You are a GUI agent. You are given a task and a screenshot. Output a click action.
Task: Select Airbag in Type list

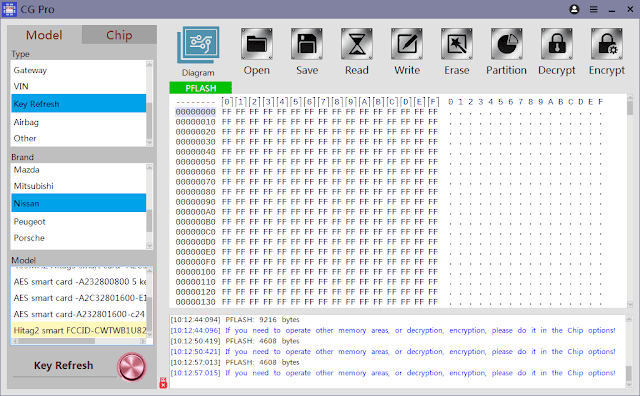[78, 122]
